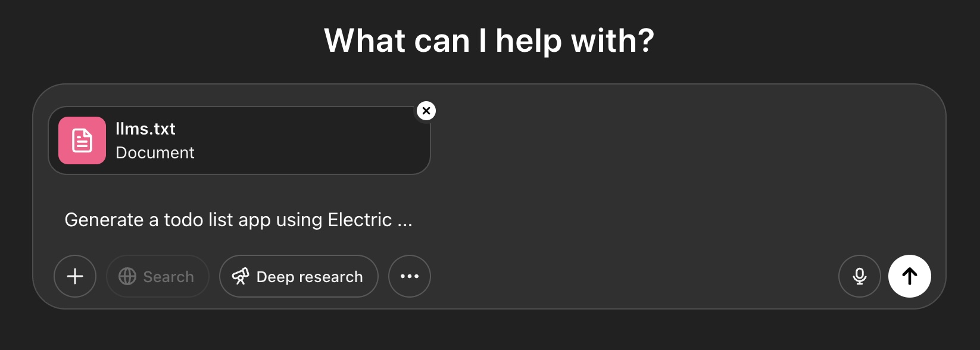This screenshot has height=350, width=980.
Task: Click the plus icon to add attachments
Action: (x=75, y=276)
